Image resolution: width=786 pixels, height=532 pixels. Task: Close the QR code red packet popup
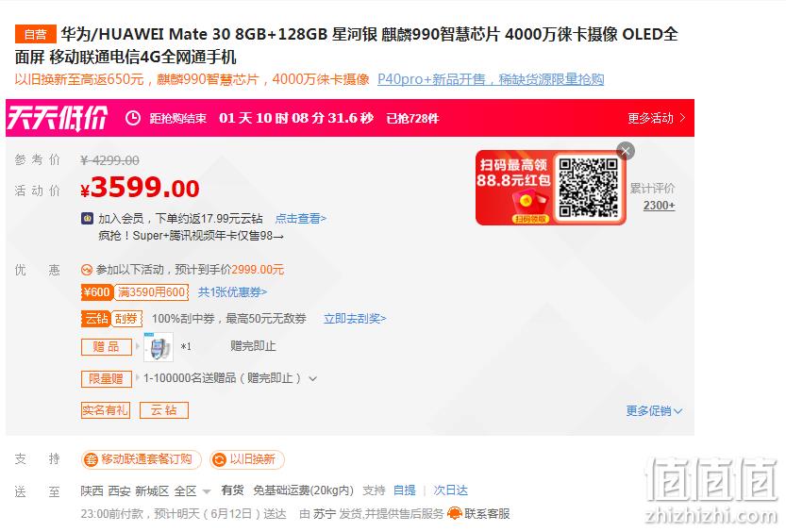(625, 151)
